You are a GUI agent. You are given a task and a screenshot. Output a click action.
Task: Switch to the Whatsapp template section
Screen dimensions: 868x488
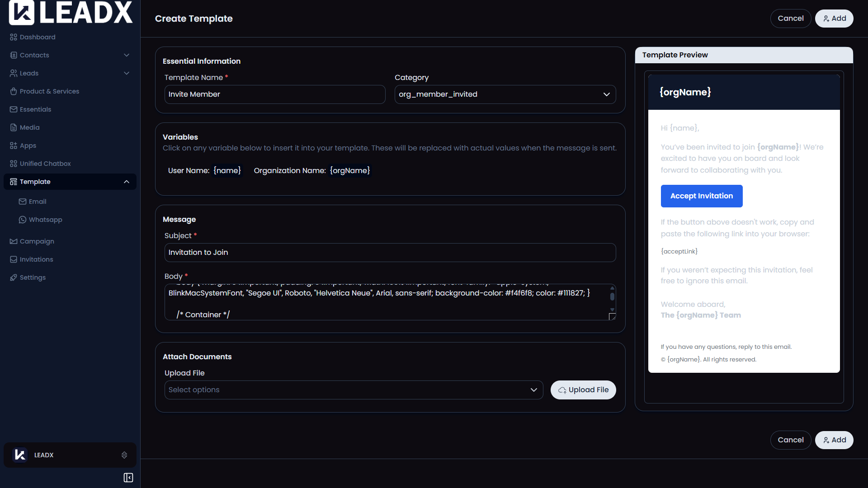pyautogui.click(x=45, y=220)
